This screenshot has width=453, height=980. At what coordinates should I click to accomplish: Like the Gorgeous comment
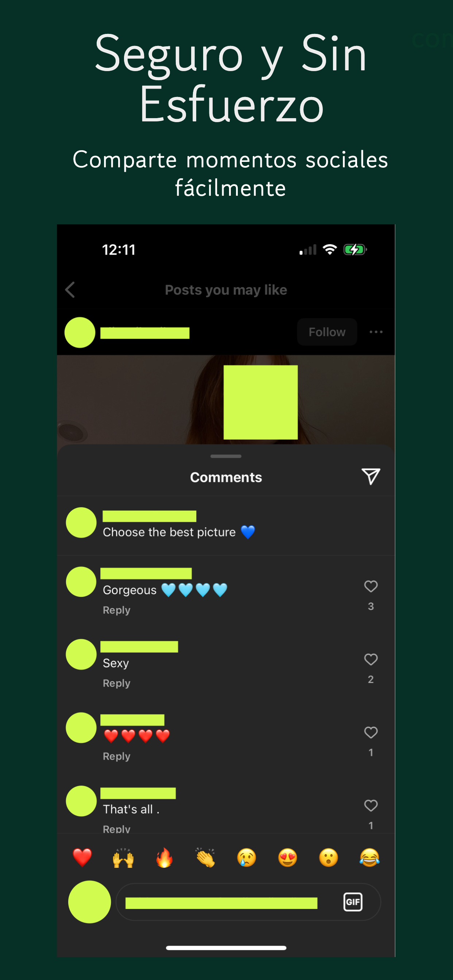click(371, 586)
